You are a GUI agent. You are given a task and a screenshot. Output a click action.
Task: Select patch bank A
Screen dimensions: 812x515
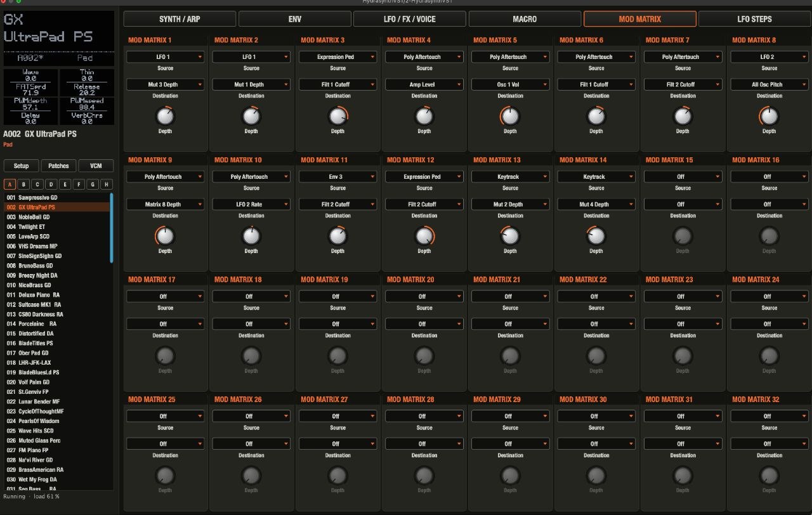[x=10, y=185]
